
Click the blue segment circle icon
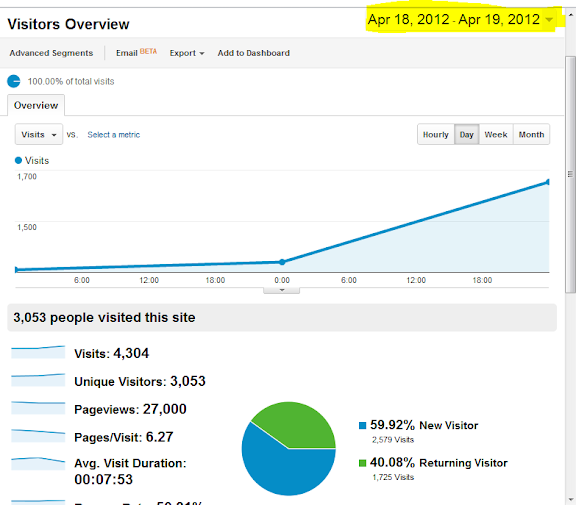[14, 81]
